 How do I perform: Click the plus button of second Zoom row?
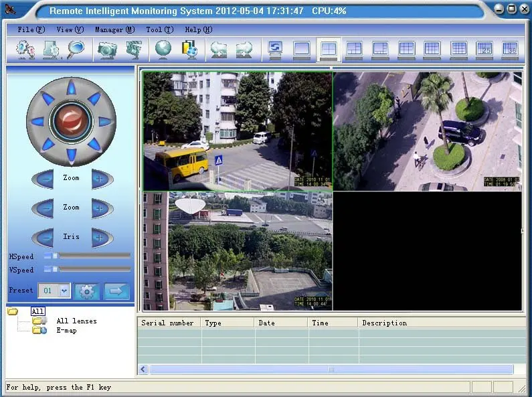click(x=102, y=208)
